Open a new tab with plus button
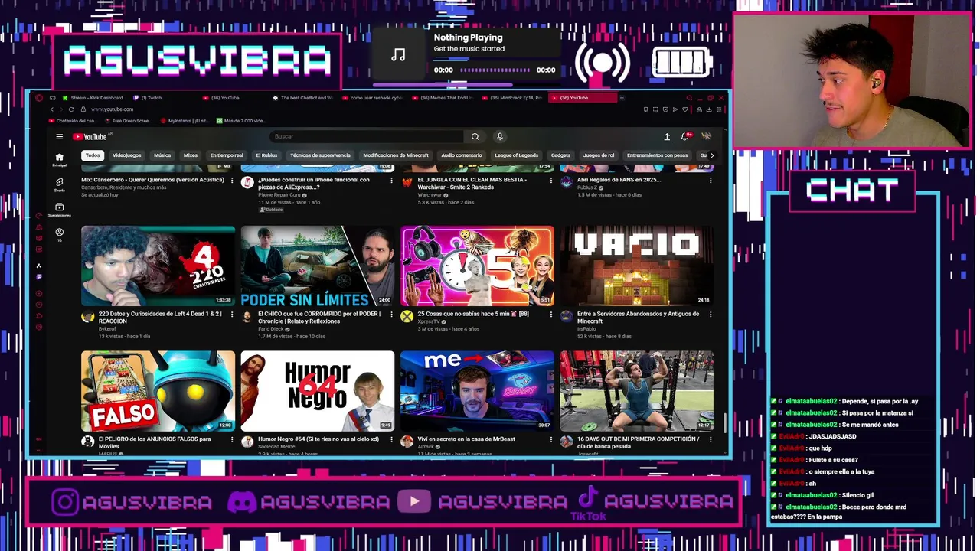Viewport: 980px width, 551px height. (x=622, y=98)
